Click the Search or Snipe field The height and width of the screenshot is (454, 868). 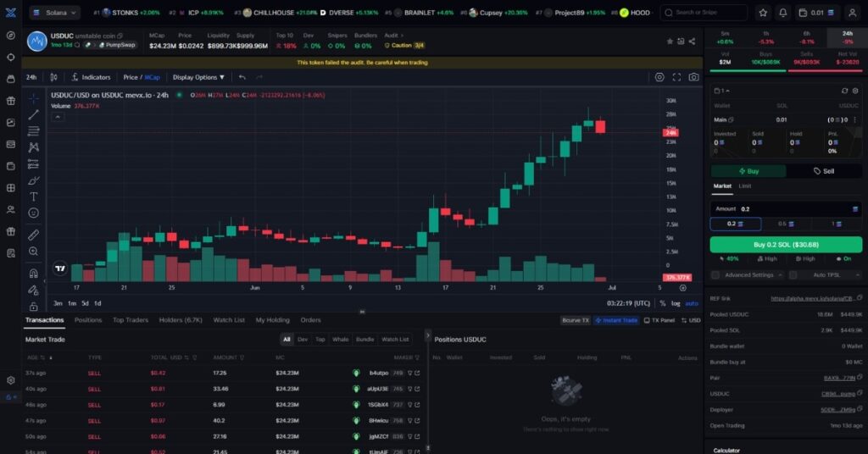pyautogui.click(x=704, y=13)
